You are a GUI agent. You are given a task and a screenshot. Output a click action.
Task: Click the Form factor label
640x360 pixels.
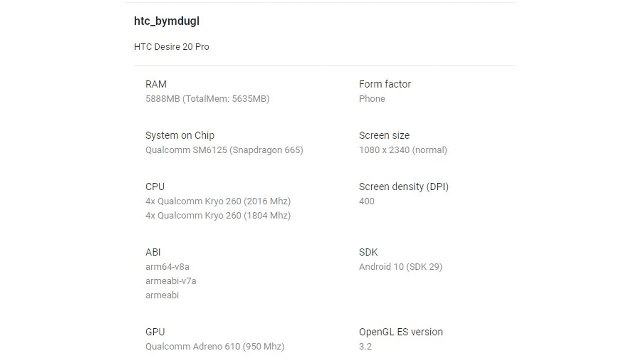(385, 84)
